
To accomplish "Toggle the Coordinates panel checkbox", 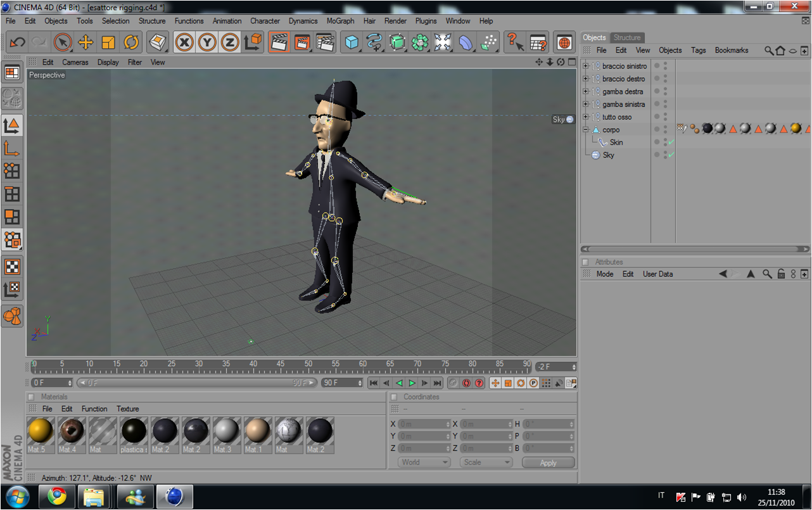I will [393, 397].
